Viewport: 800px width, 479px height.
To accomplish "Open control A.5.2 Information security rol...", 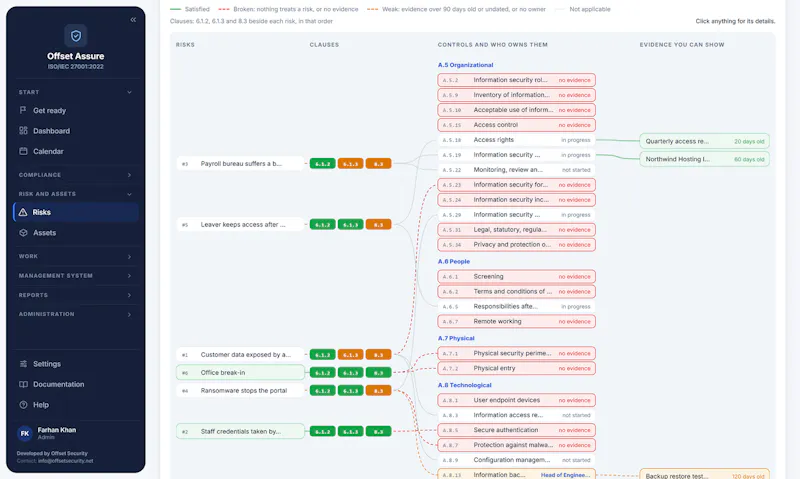I will coord(516,80).
